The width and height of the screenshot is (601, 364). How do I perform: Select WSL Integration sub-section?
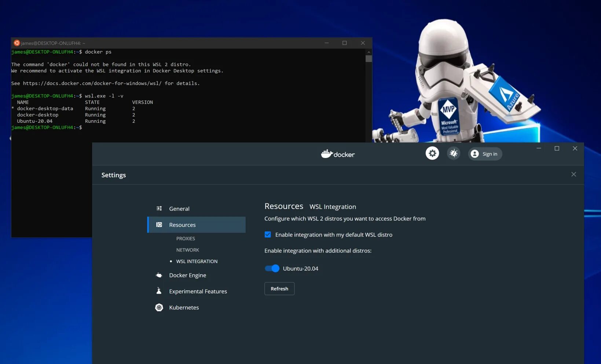[x=197, y=261]
